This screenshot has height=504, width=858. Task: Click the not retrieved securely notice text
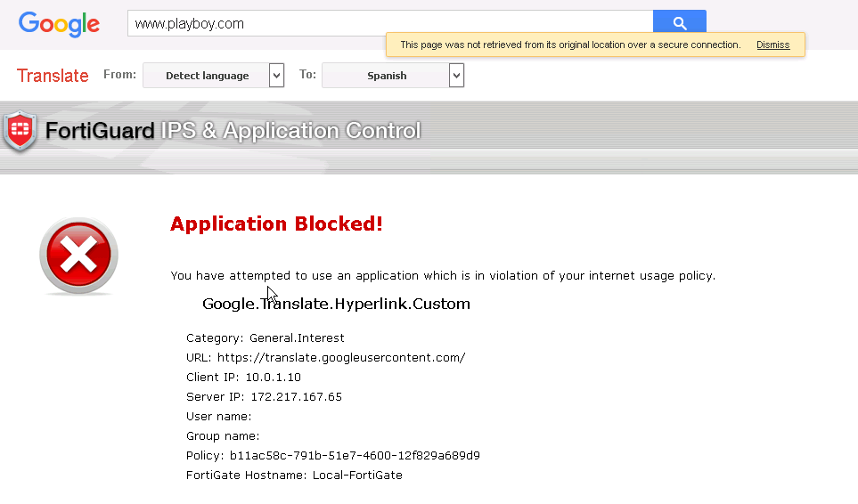point(570,45)
